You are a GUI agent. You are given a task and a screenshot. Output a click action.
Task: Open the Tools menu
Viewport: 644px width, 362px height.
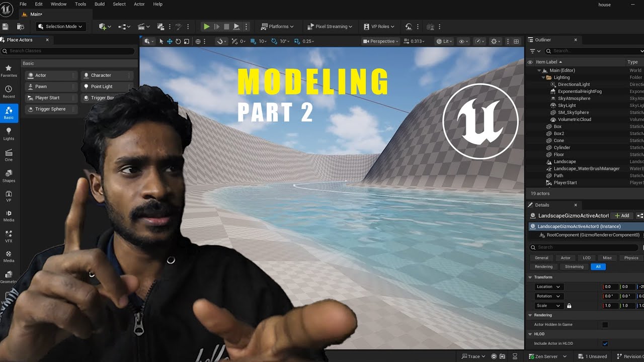tap(80, 4)
